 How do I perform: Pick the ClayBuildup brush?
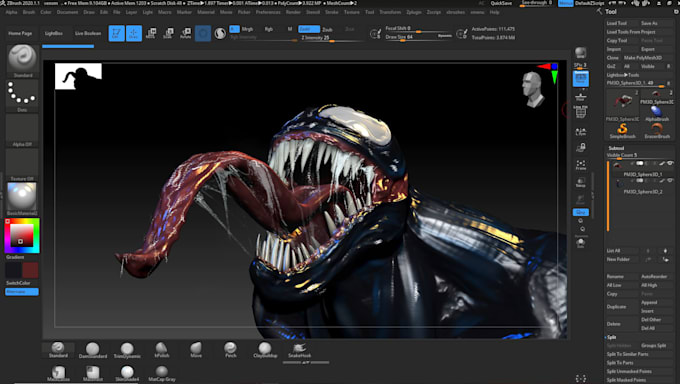point(265,350)
